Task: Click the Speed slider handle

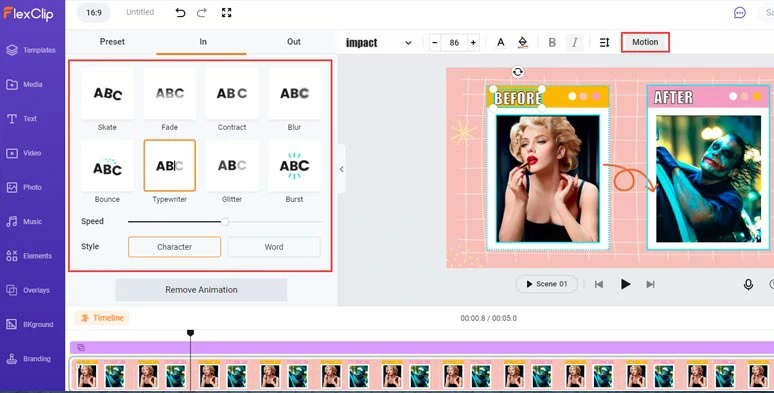Action: pyautogui.click(x=225, y=222)
